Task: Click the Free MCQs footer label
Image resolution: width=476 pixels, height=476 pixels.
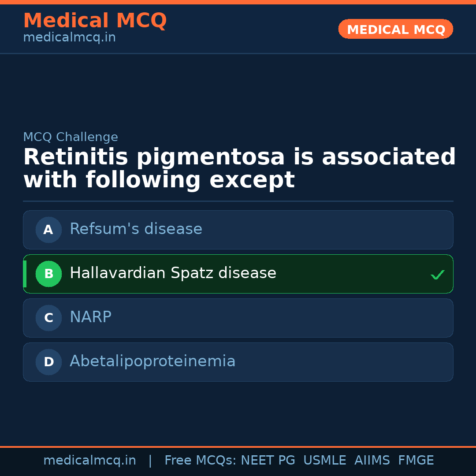Action: (200, 461)
